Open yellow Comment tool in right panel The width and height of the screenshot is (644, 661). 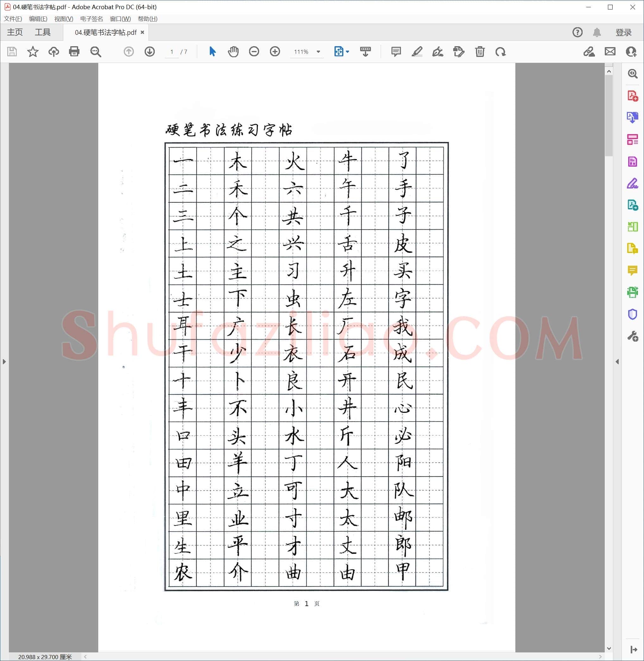coord(633,270)
